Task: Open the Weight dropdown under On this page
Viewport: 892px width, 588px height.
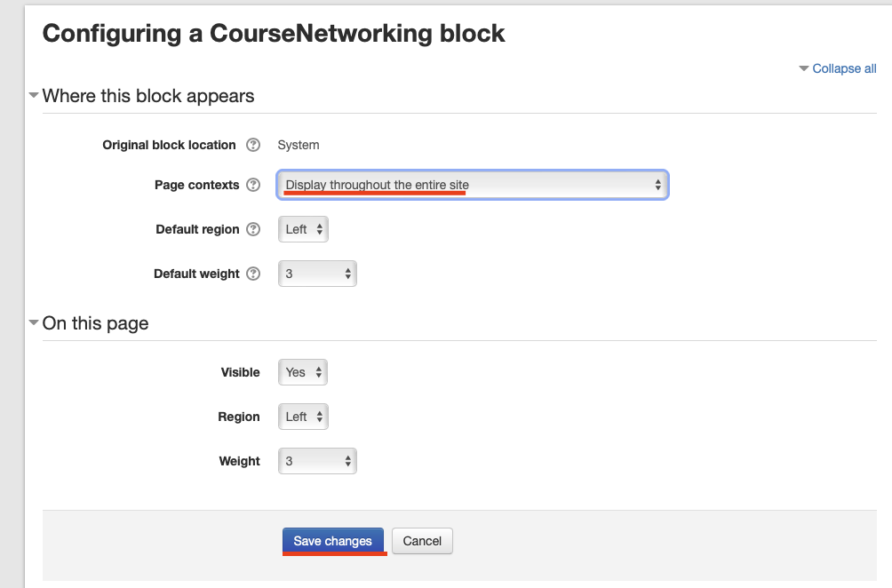Action: pos(317,461)
